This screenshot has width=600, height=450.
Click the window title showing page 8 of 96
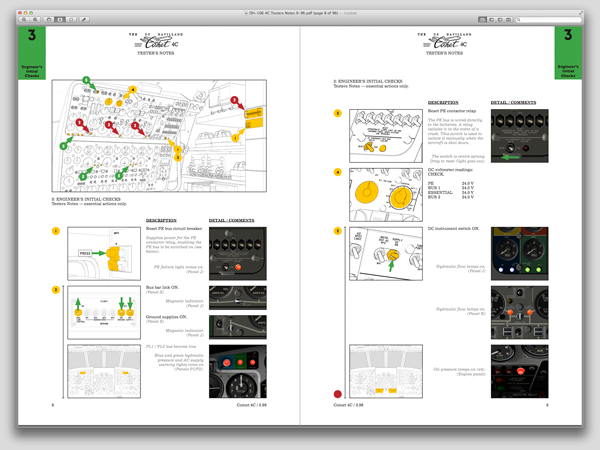[x=293, y=13]
